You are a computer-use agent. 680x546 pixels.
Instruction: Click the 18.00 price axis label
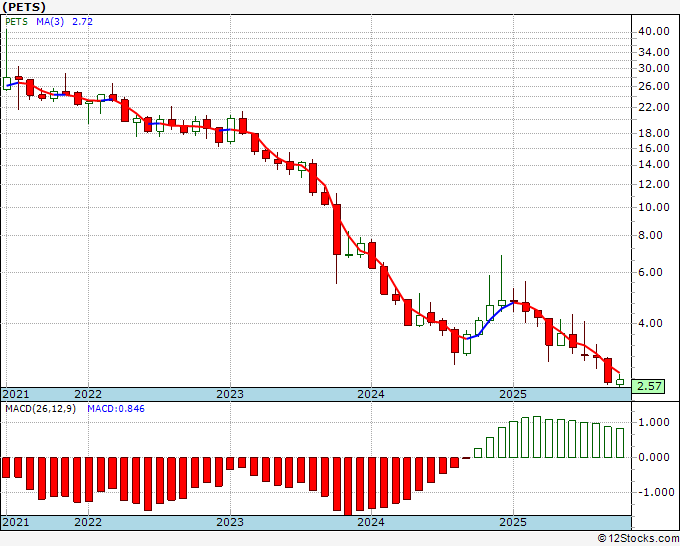[x=654, y=133]
